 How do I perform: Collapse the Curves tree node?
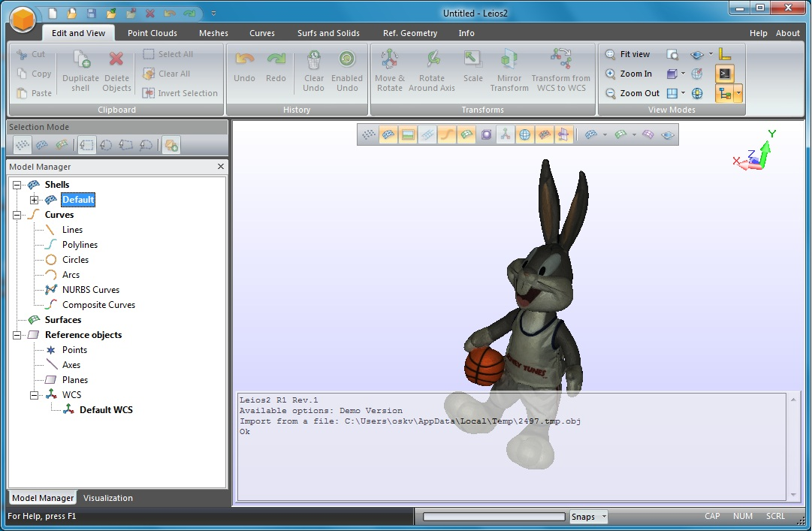pyautogui.click(x=17, y=215)
